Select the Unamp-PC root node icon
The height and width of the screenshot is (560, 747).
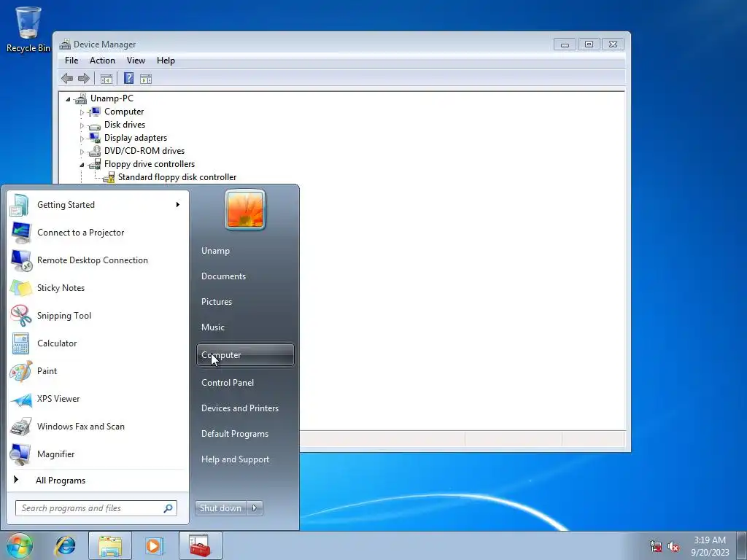click(81, 98)
